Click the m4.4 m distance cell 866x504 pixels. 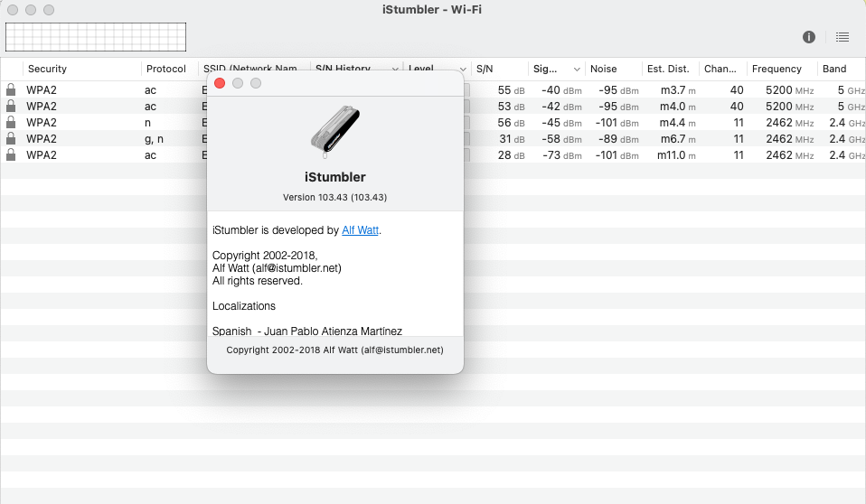coord(678,123)
